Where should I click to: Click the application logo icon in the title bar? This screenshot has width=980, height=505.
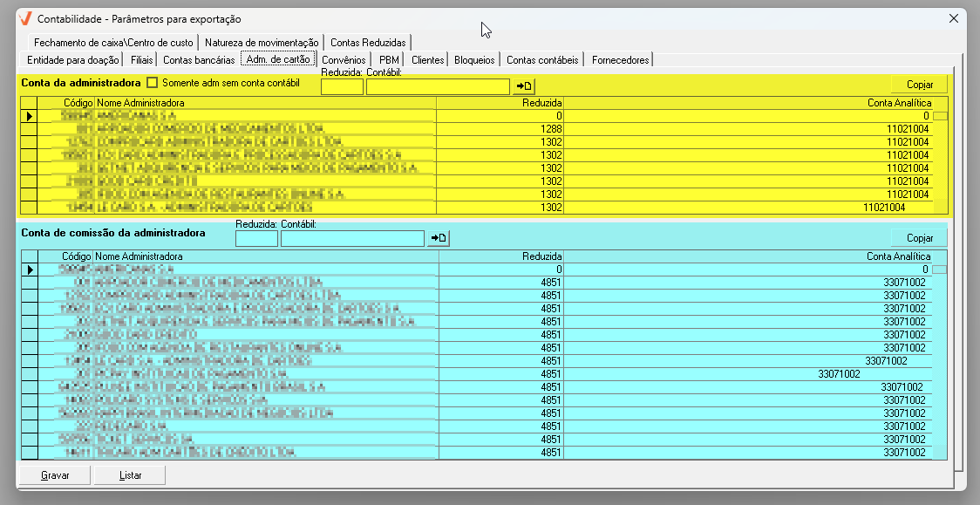click(x=25, y=18)
